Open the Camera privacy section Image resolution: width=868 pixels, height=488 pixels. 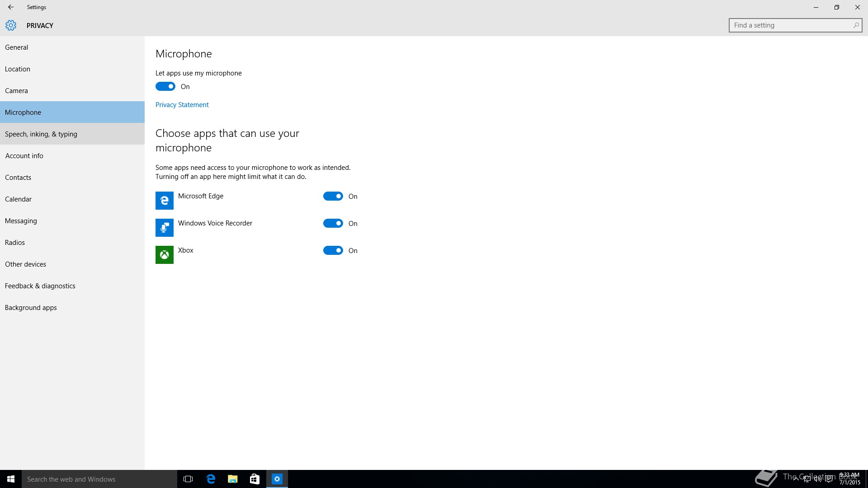(x=17, y=91)
